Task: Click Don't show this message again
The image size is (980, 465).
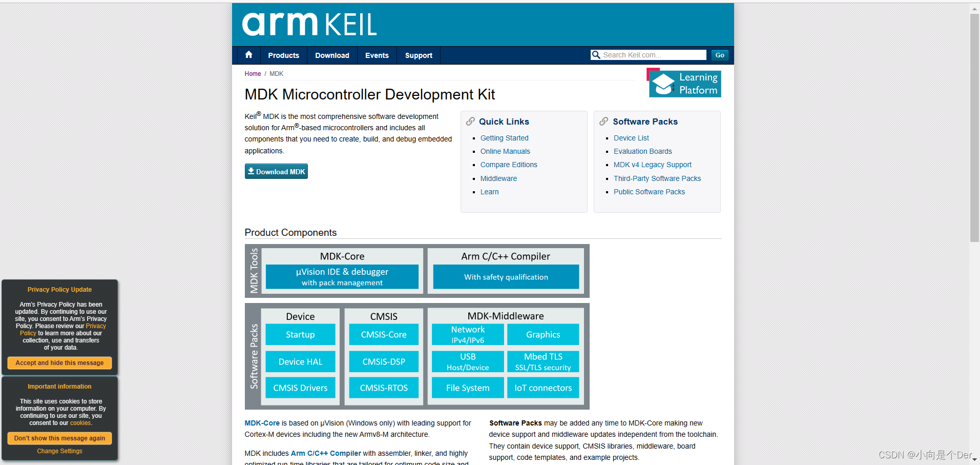Action: (59, 438)
